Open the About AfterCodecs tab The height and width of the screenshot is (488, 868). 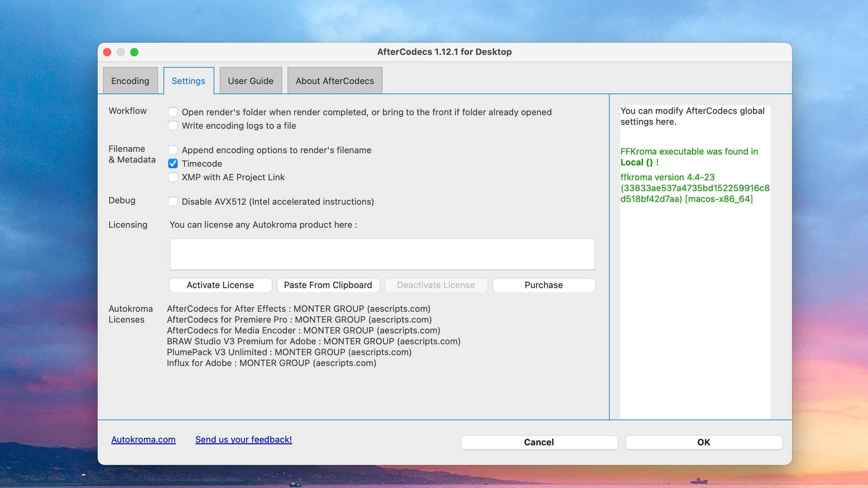335,81
